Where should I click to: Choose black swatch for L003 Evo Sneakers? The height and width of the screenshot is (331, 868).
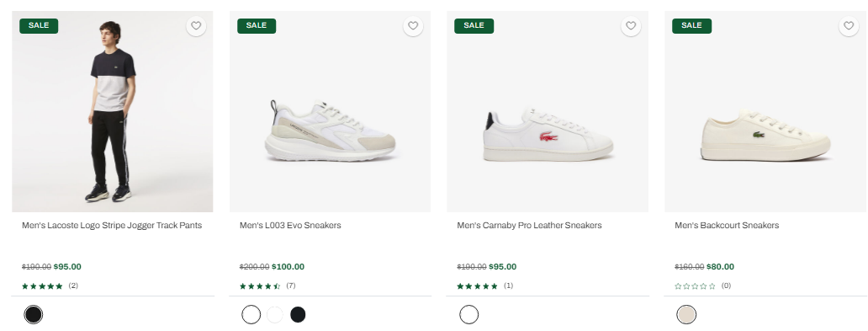point(298,314)
